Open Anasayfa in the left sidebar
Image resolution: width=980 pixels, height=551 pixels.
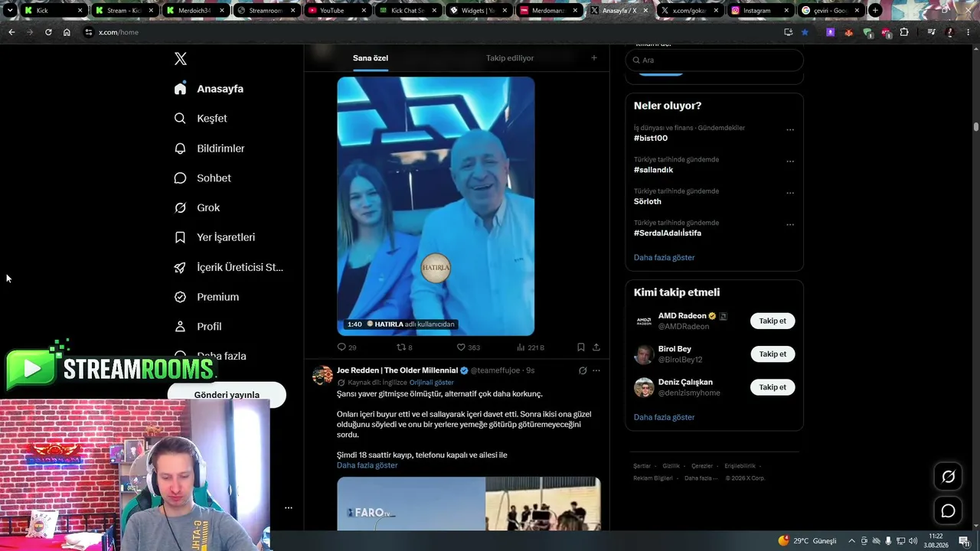(209, 89)
